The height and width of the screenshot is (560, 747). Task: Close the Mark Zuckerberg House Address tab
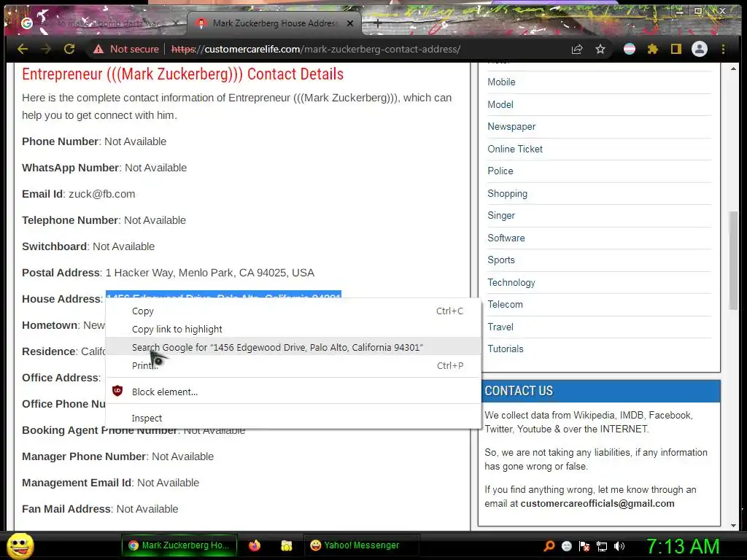(350, 23)
